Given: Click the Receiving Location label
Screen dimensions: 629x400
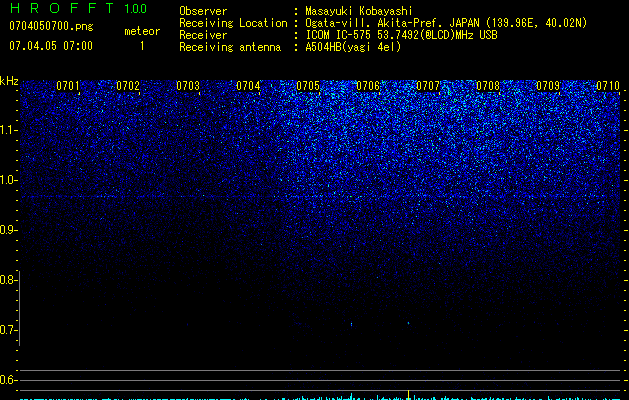Looking at the screenshot, I should (233, 23).
